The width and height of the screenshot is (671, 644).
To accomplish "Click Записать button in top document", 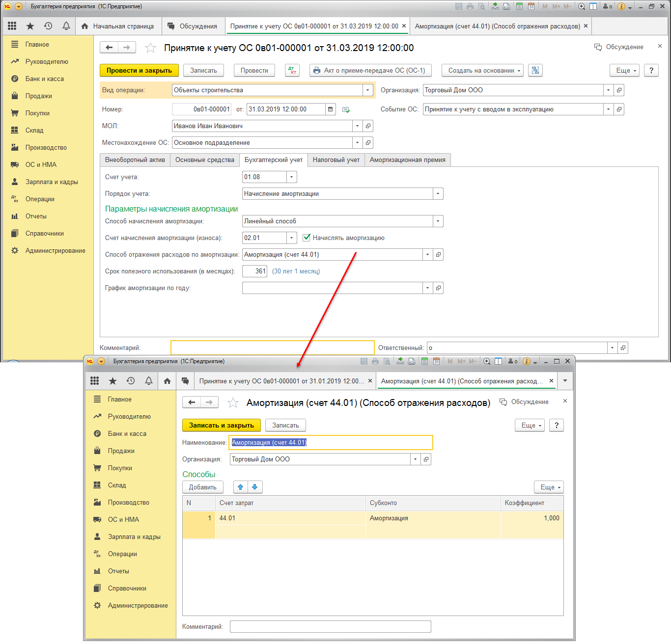I will tap(203, 70).
